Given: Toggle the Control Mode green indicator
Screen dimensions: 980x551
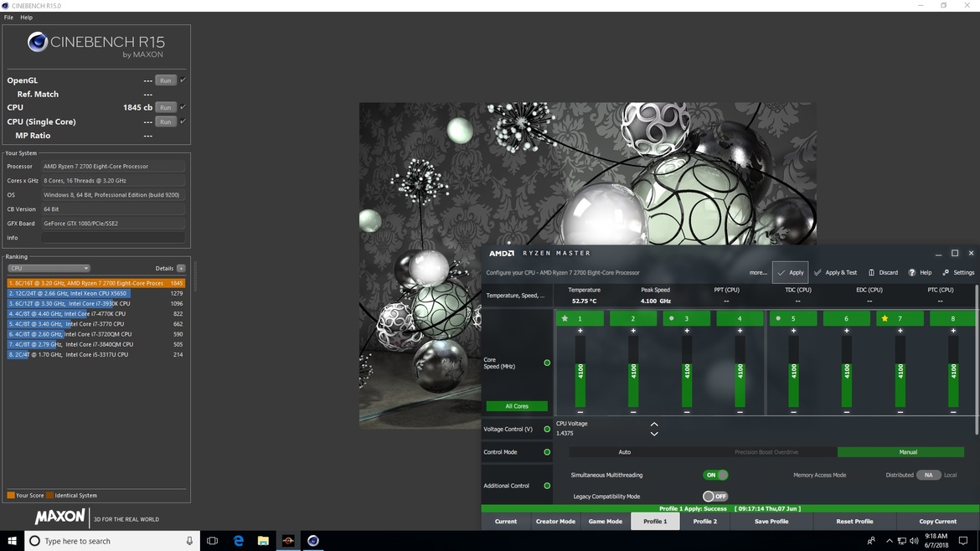Looking at the screenshot, I should [547, 452].
